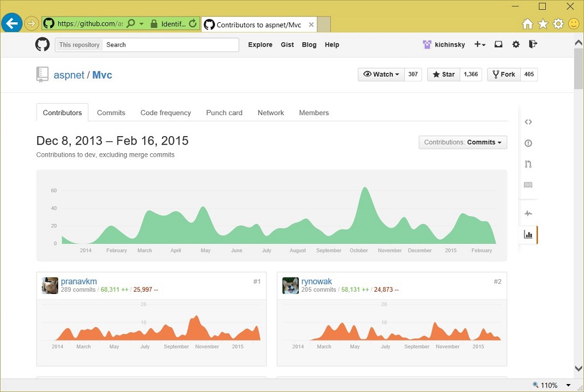Fork the repository
This screenshot has width=584, height=392.
pyautogui.click(x=504, y=75)
